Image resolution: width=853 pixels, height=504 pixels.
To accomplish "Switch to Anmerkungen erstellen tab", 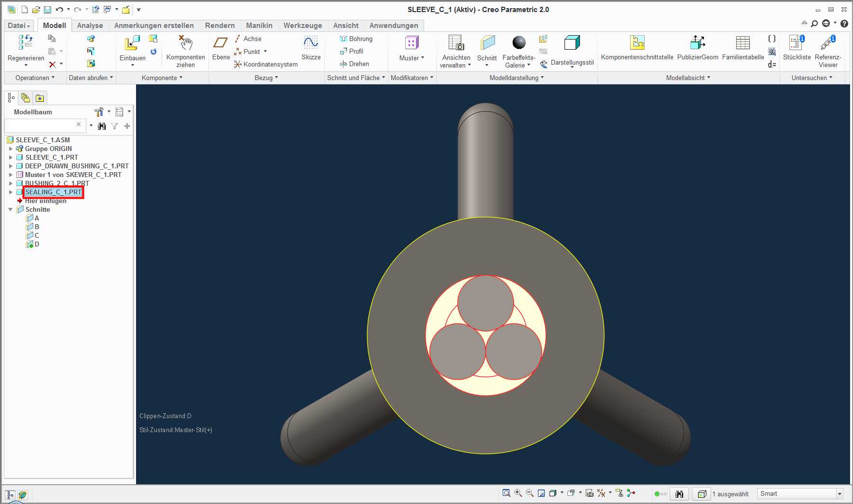I will [154, 26].
